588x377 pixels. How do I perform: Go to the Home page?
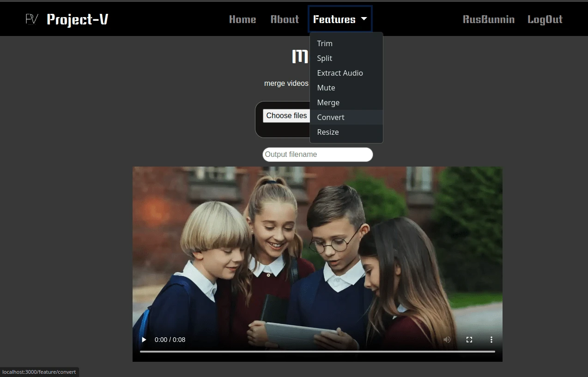pos(242,19)
